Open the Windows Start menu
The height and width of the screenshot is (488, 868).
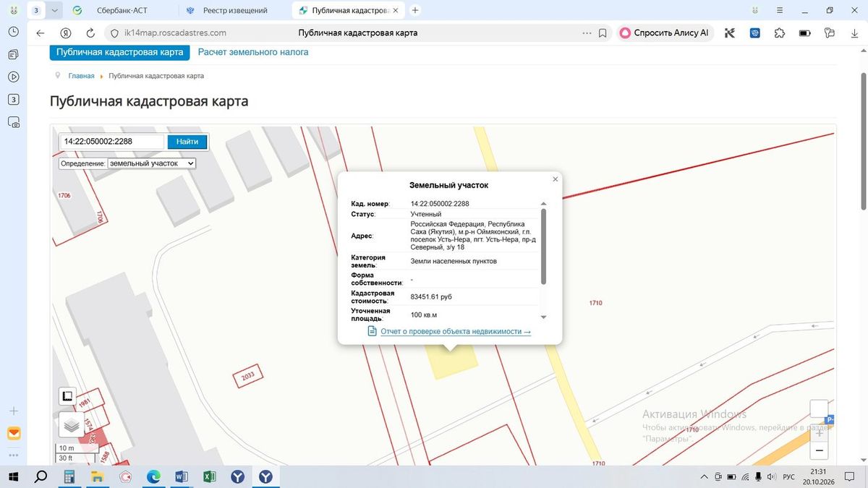pyautogui.click(x=14, y=476)
